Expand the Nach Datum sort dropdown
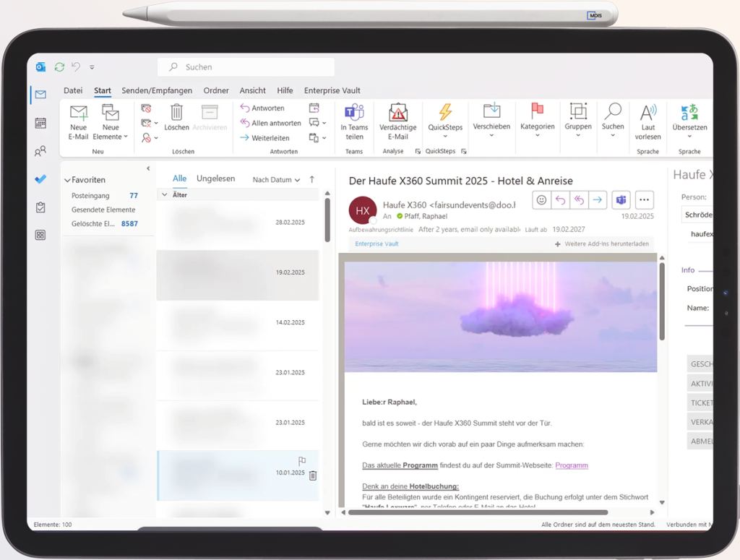 (276, 180)
